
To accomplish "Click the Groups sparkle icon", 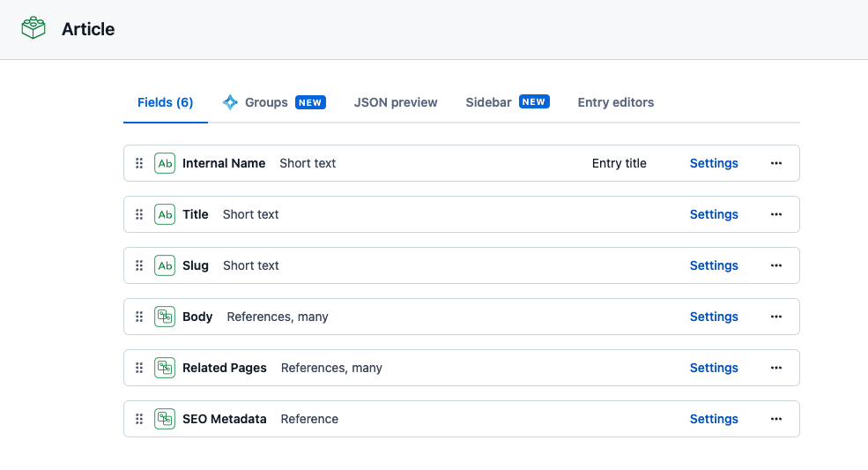I will tap(230, 102).
